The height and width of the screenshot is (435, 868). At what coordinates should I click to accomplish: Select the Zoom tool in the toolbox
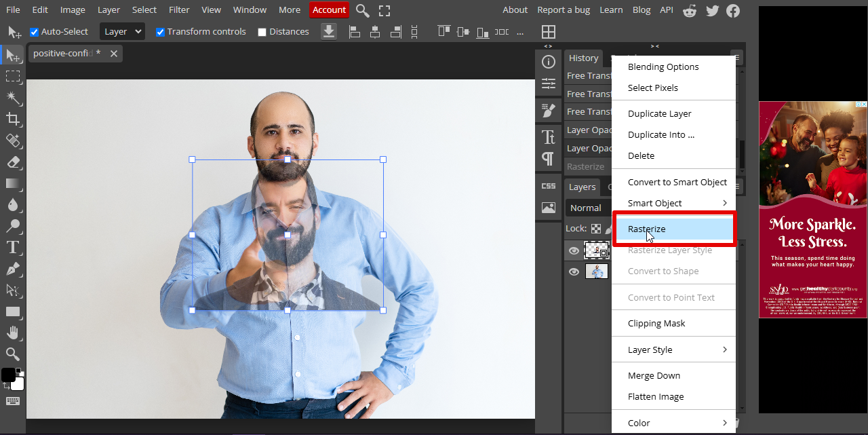13,354
